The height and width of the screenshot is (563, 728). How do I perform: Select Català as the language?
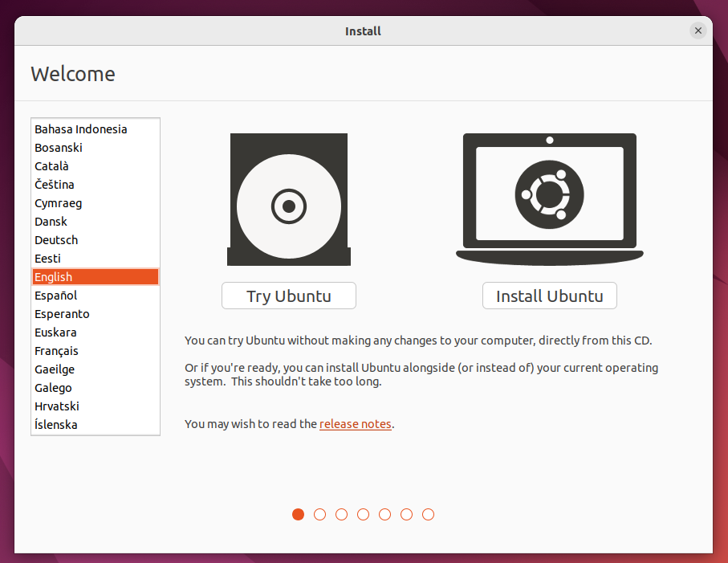(52, 166)
